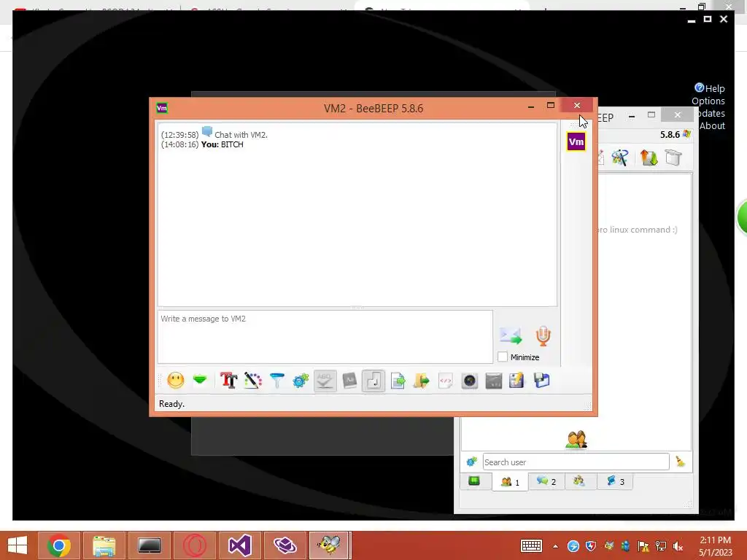Open File Explorer from the taskbar
Image resolution: width=747 pixels, height=560 pixels.
104,545
